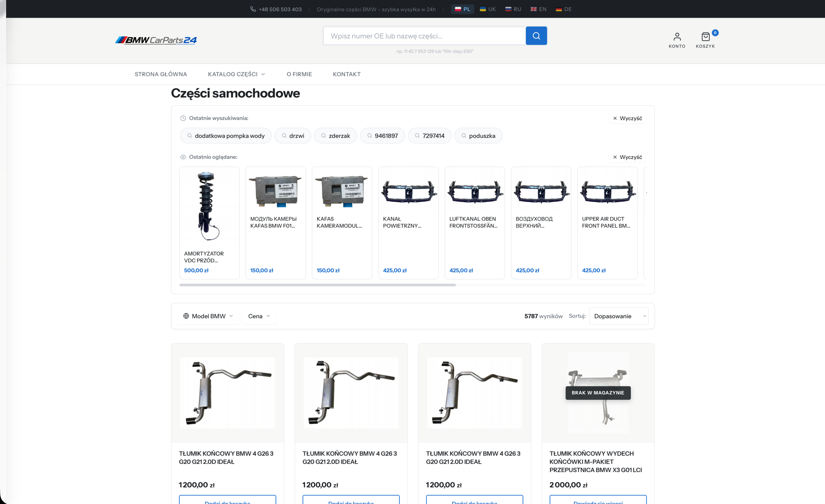Click the phone icon beside +48 506 503 403
This screenshot has width=825, height=504.
(x=253, y=9)
